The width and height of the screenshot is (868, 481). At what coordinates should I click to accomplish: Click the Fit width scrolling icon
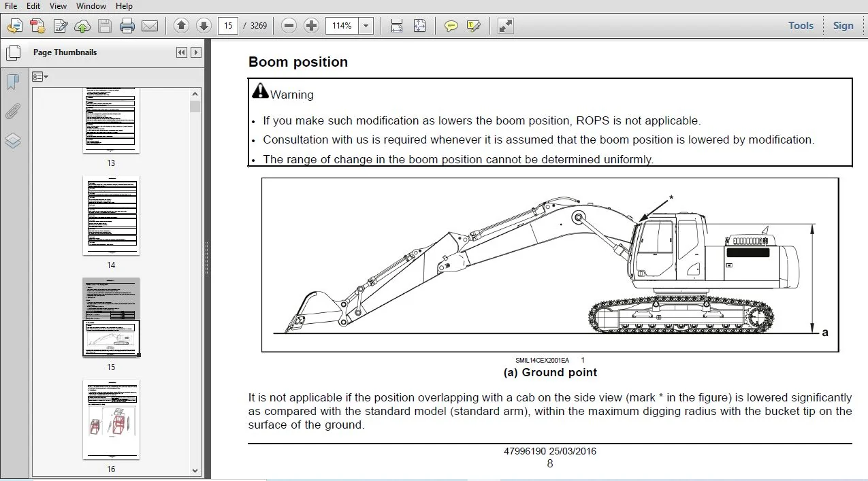tap(397, 26)
